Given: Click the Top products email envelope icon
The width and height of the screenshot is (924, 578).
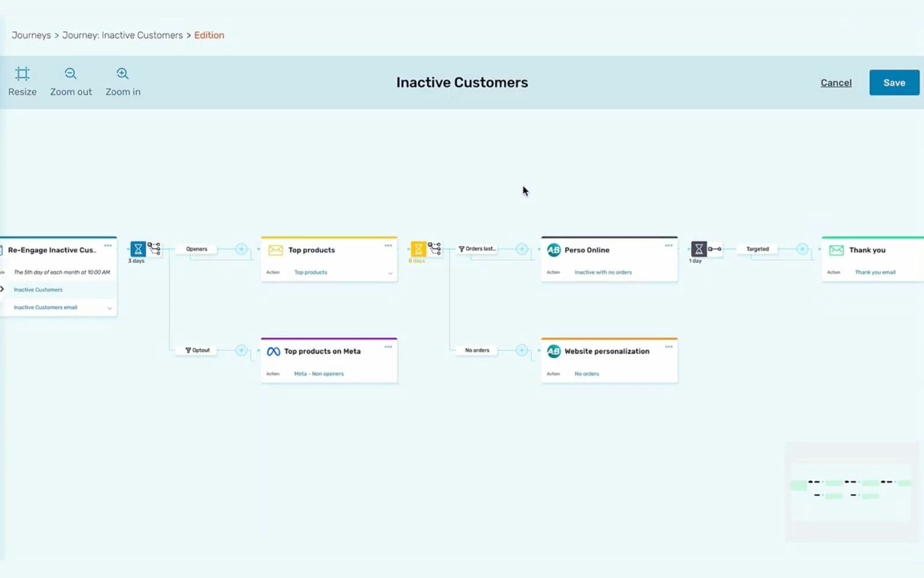Looking at the screenshot, I should coord(275,250).
